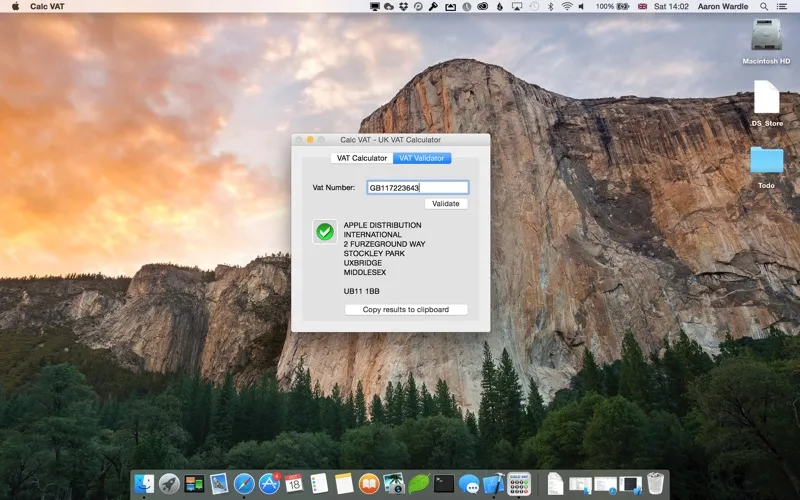Click the Validate button

pos(446,204)
